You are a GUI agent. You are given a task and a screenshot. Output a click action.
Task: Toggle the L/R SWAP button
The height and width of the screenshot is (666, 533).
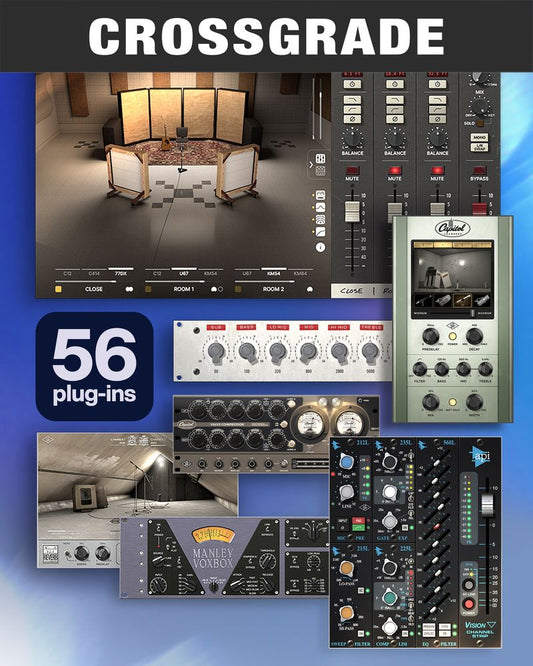pos(479,147)
